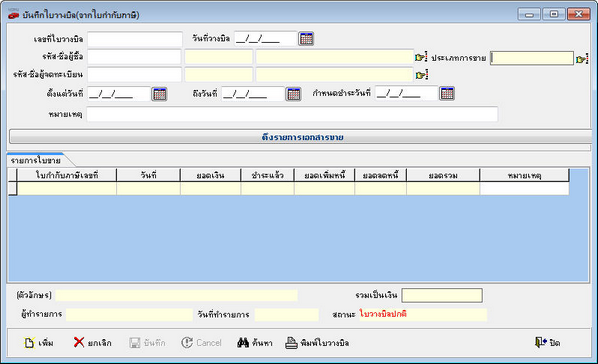Open registrant lookup beside รหัส-ชื่อผู้จดทะเบียน

click(422, 75)
